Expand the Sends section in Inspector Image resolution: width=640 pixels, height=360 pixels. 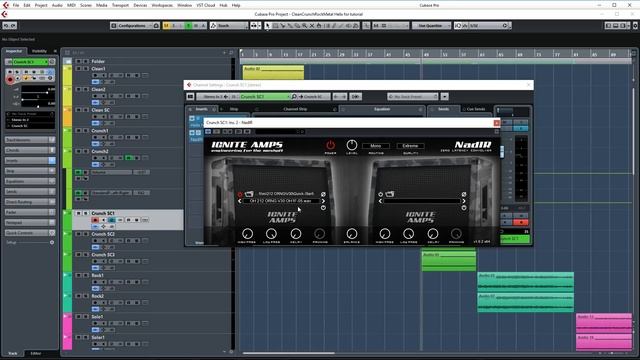(30, 191)
